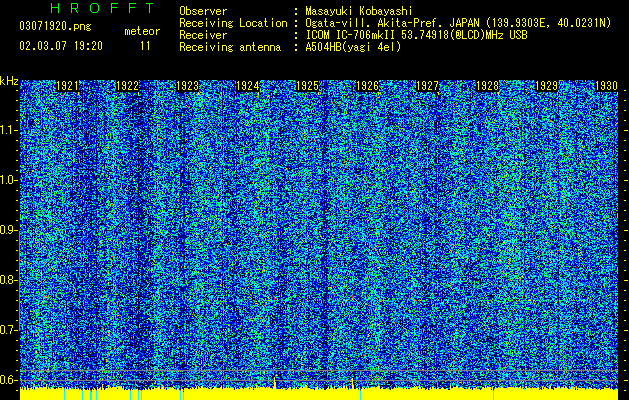Viewport: 629px width, 400px height.
Task: Click the date stamp 02.03.07 19:20
Action: tap(61, 46)
